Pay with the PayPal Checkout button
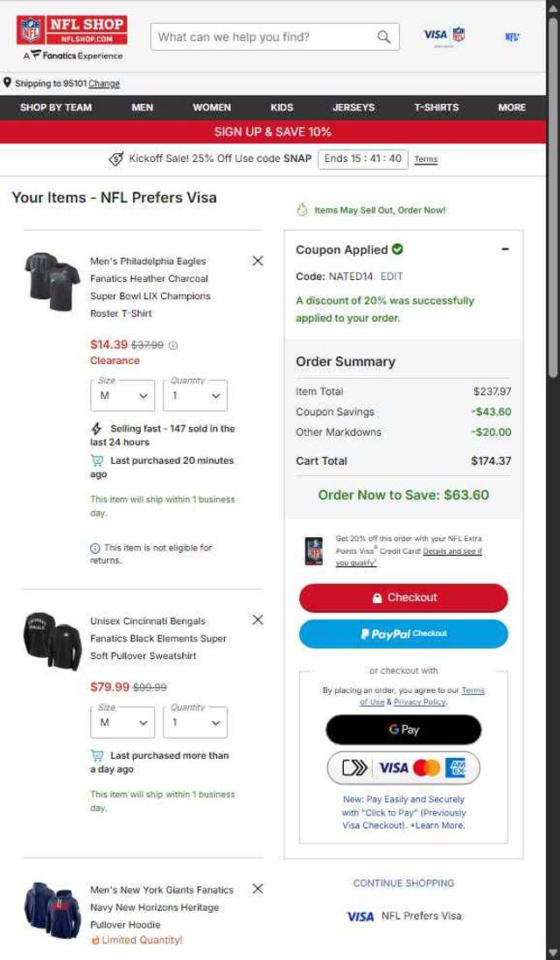Viewport: 560px width, 960px height. (x=403, y=634)
